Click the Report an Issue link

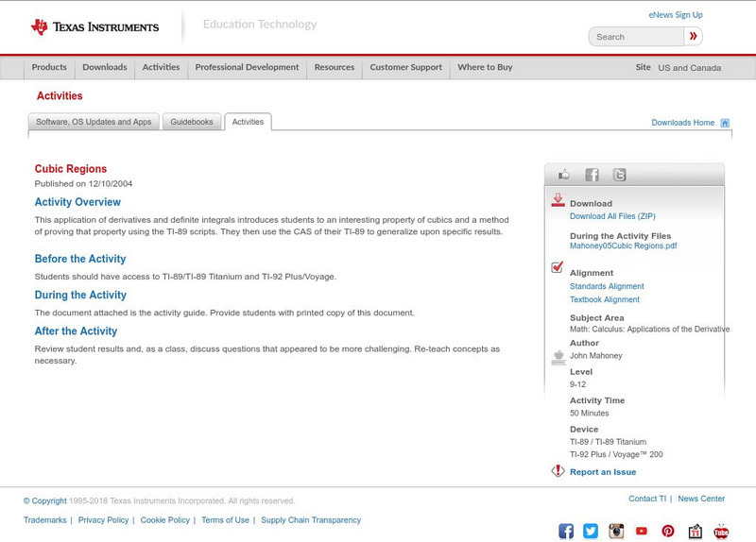click(x=603, y=472)
